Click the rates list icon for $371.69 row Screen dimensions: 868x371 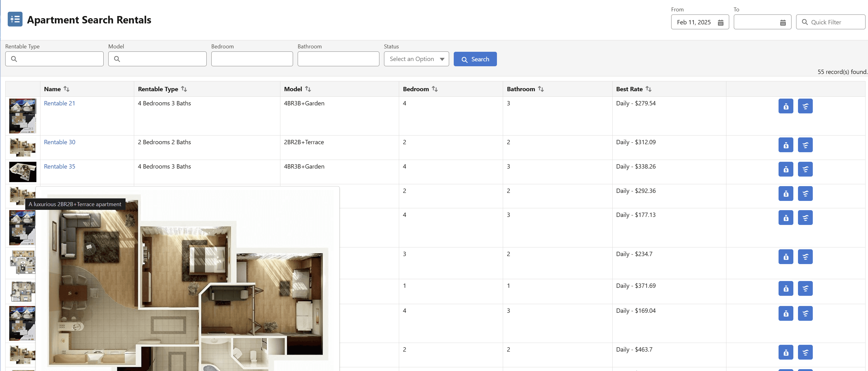[805, 288]
